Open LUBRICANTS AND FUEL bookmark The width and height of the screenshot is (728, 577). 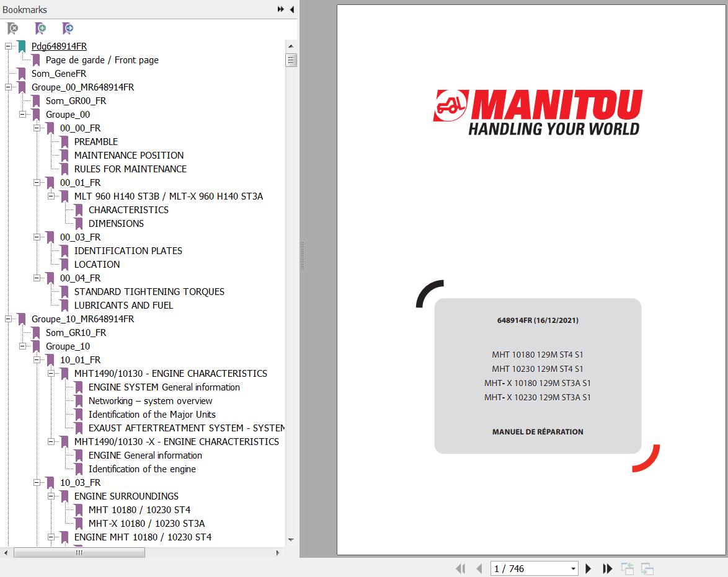[x=123, y=306]
